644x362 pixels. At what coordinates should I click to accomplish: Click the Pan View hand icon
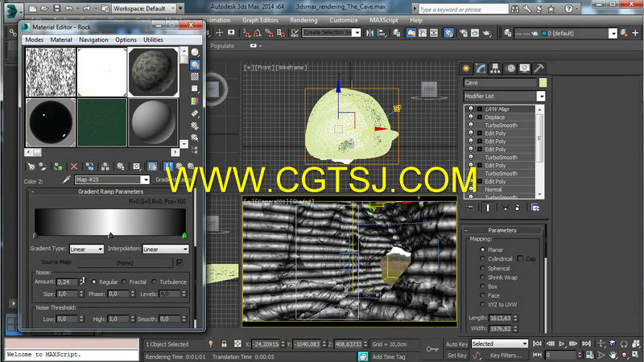point(613,355)
